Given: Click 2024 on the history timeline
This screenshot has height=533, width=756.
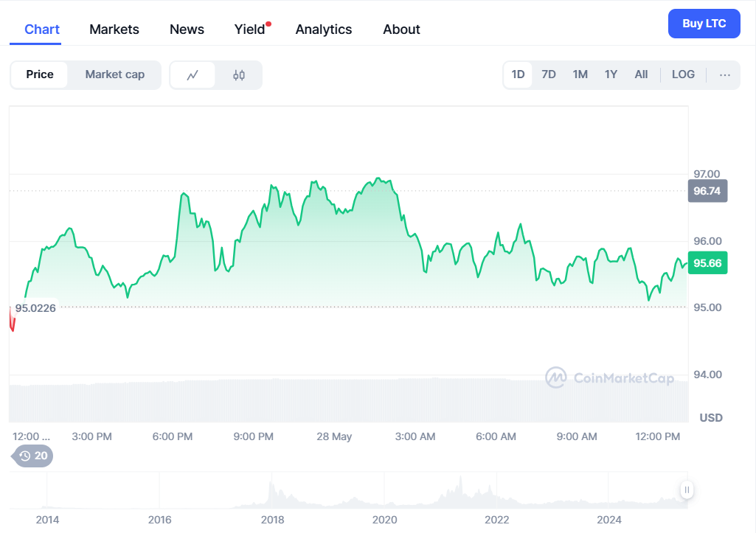Looking at the screenshot, I should pyautogui.click(x=609, y=520).
